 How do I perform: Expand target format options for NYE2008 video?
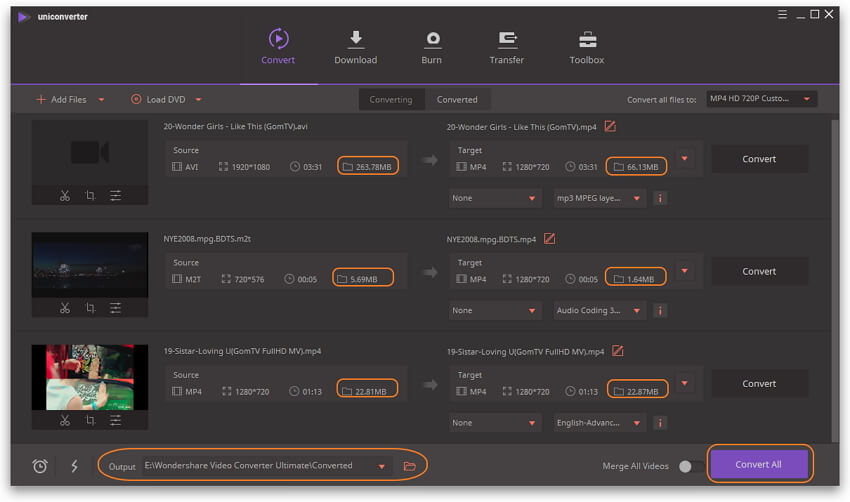[685, 271]
